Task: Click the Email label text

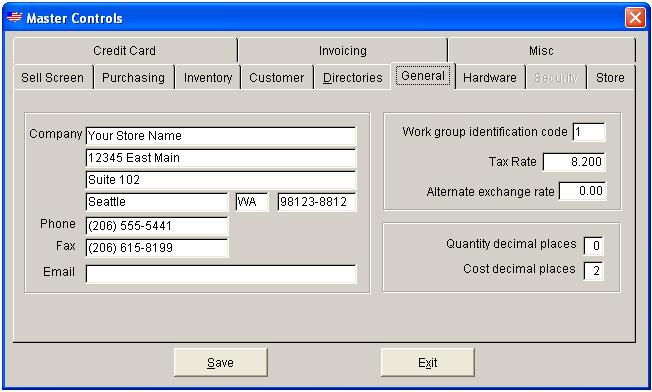Action: [59, 272]
